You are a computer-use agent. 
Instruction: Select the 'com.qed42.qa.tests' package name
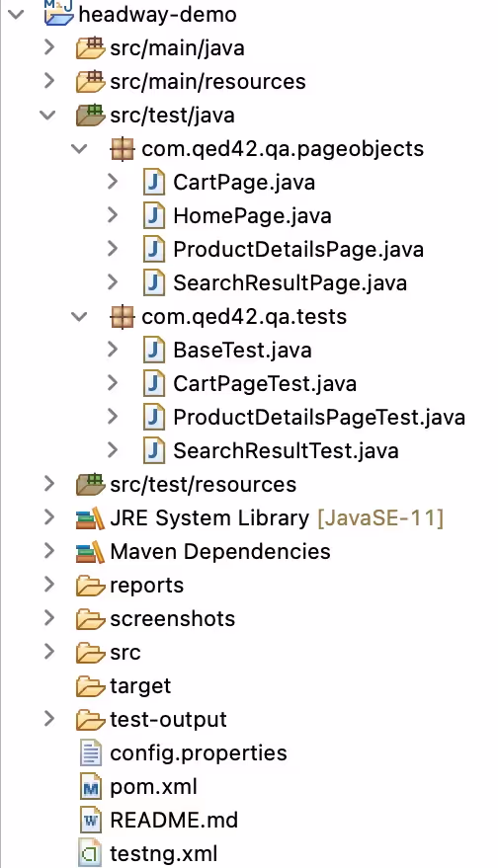pyautogui.click(x=244, y=317)
